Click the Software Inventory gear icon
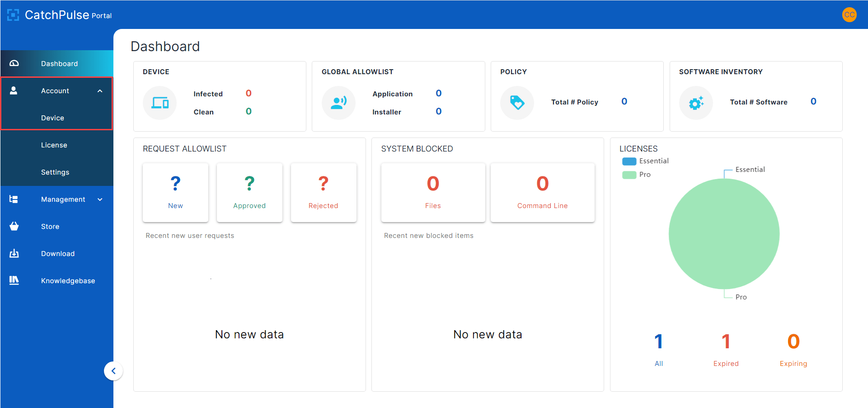This screenshot has height=408, width=868. [696, 103]
